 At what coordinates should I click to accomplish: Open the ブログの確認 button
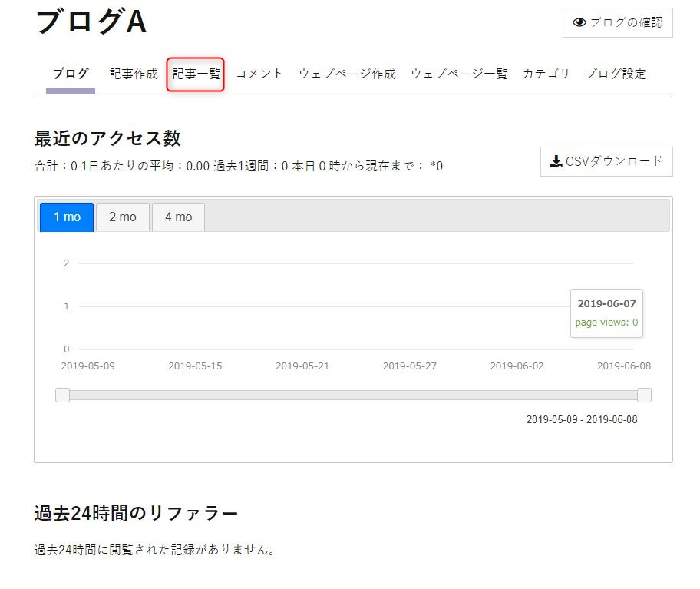(x=617, y=22)
